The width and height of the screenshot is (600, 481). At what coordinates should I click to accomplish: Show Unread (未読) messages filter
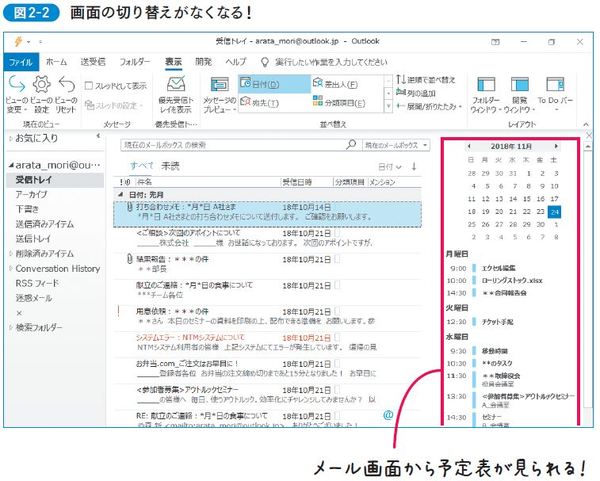(x=170, y=166)
